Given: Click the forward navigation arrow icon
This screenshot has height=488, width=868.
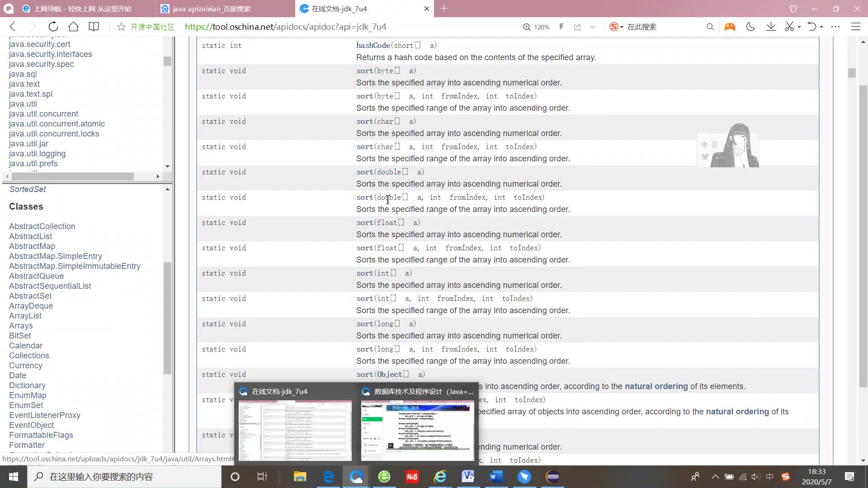Looking at the screenshot, I should point(32,27).
